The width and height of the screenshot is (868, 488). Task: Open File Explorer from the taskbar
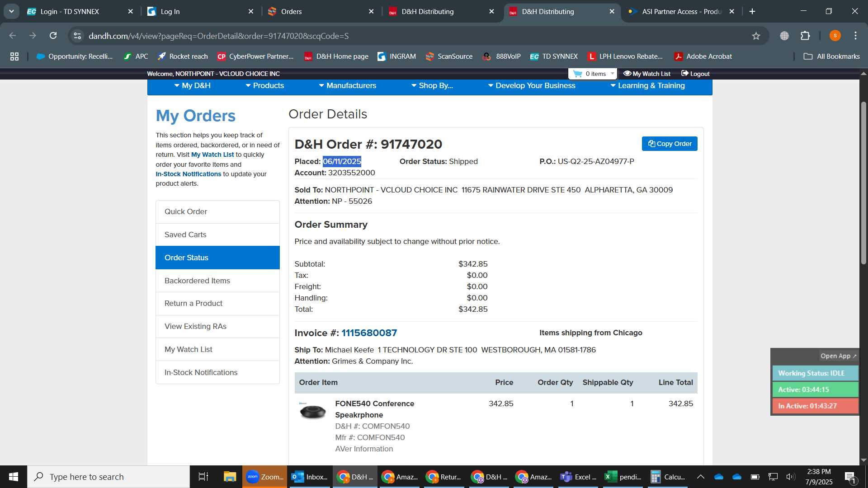(230, 477)
